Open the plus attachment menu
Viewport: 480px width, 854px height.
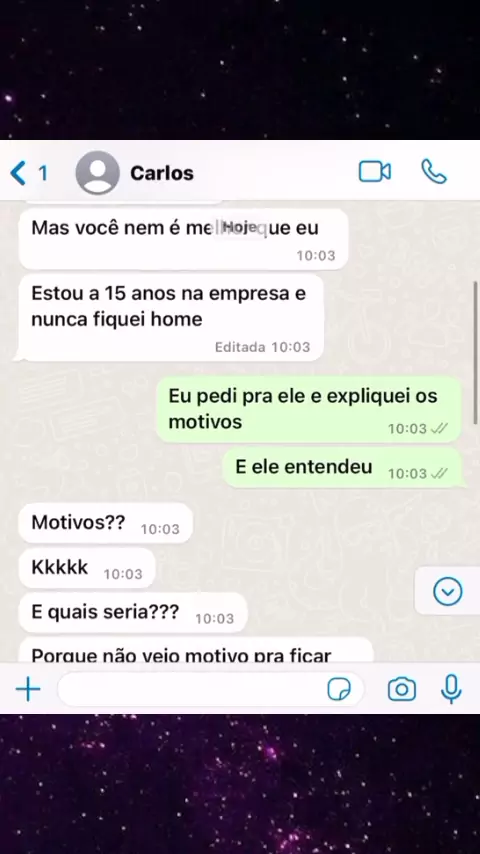click(x=28, y=690)
